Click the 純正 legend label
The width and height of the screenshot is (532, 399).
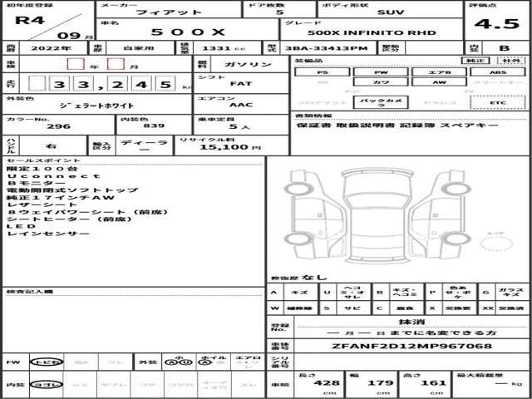coord(475,62)
